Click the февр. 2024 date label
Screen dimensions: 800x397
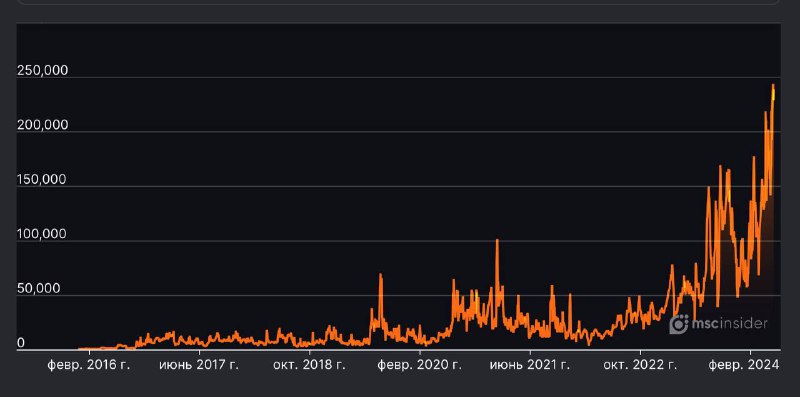(x=745, y=365)
